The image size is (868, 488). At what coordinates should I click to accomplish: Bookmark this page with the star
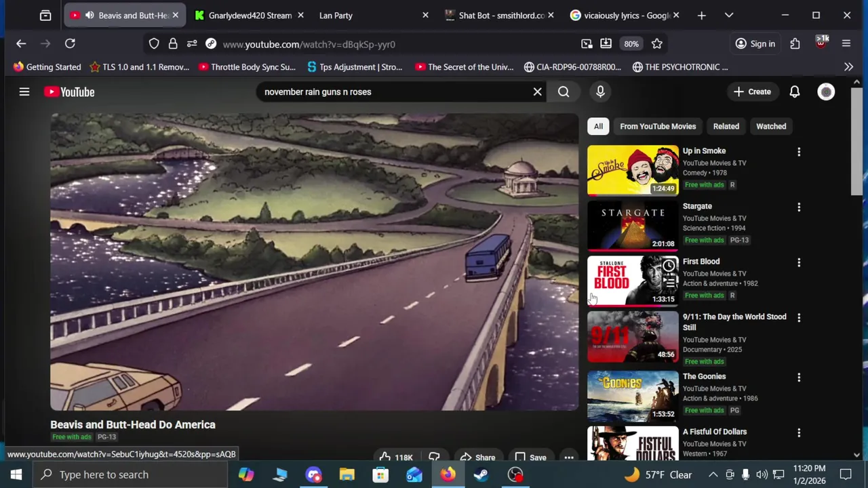click(x=656, y=44)
